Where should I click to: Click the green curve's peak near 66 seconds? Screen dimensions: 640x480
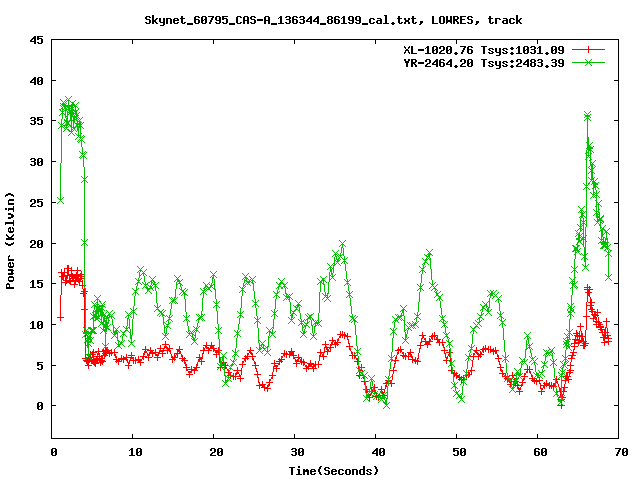587,116
